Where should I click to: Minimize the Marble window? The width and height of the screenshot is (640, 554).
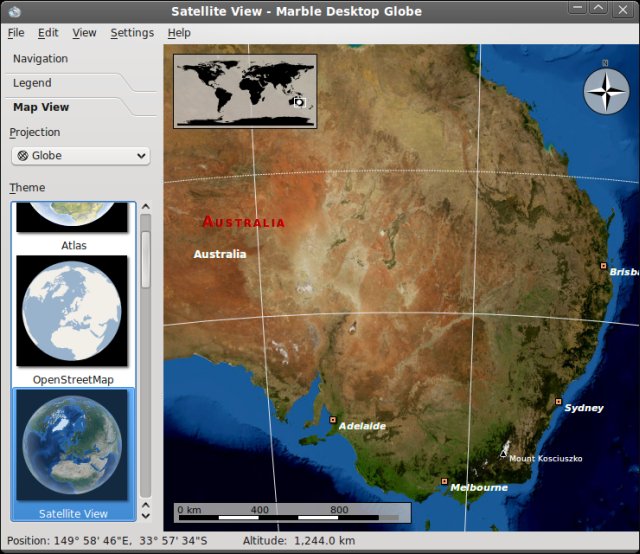[578, 8]
